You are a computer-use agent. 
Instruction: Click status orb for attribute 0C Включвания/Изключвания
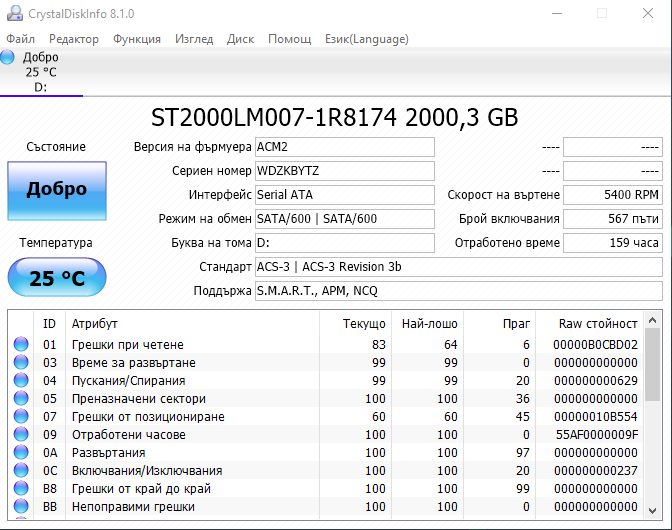tap(21, 470)
